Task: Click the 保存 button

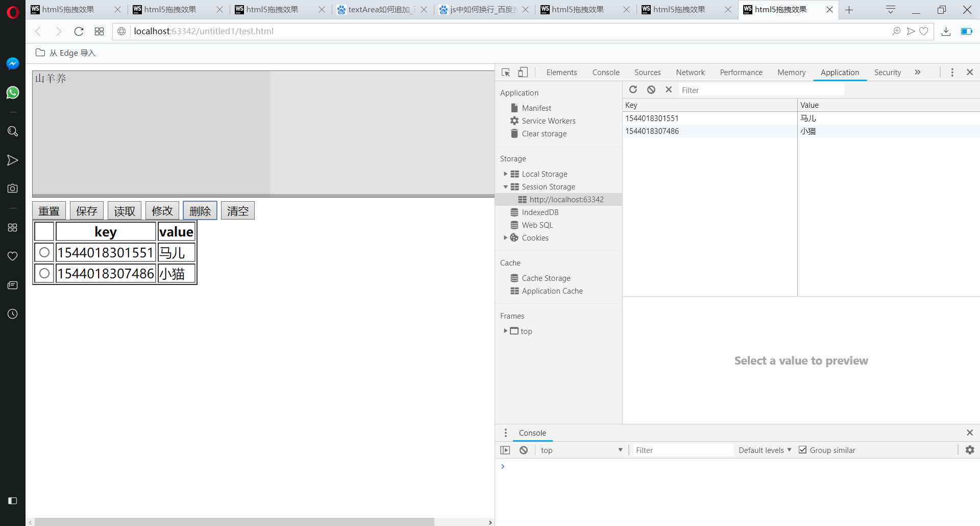Action: point(87,211)
